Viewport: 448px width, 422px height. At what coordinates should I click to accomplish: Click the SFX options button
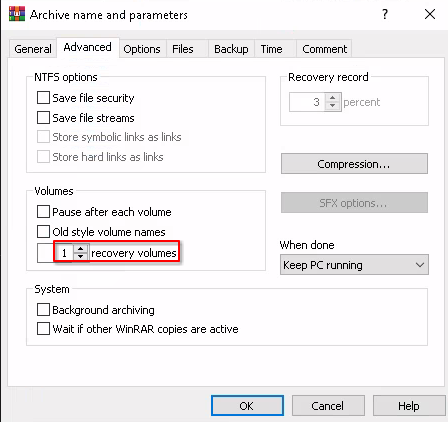(354, 203)
